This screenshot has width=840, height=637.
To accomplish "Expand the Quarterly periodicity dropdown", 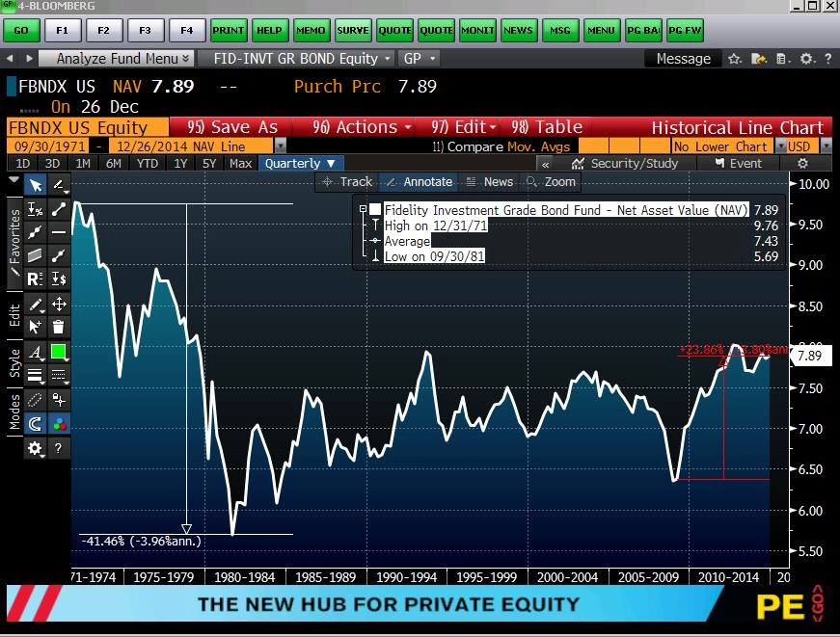I will click(300, 163).
